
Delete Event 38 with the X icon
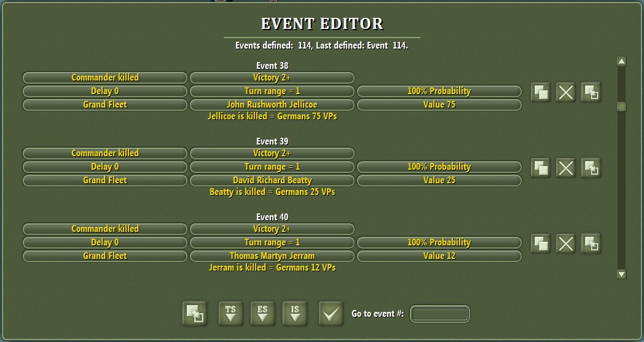tap(565, 92)
